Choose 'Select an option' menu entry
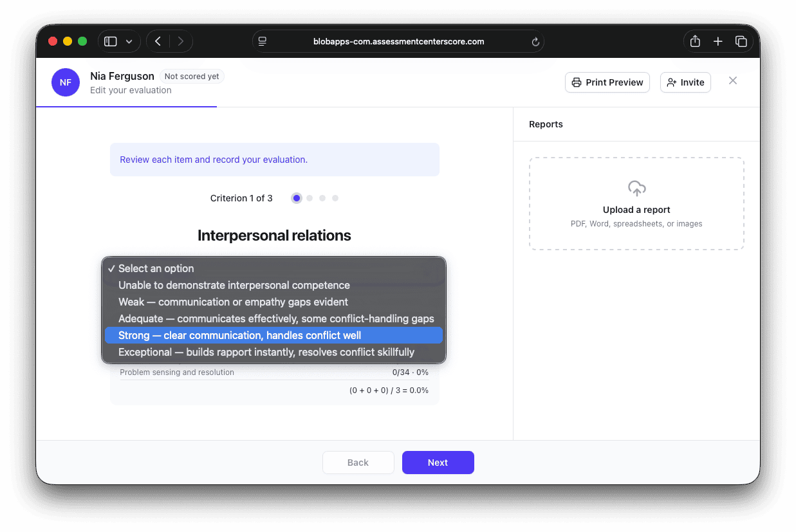The height and width of the screenshot is (532, 796). [x=273, y=268]
